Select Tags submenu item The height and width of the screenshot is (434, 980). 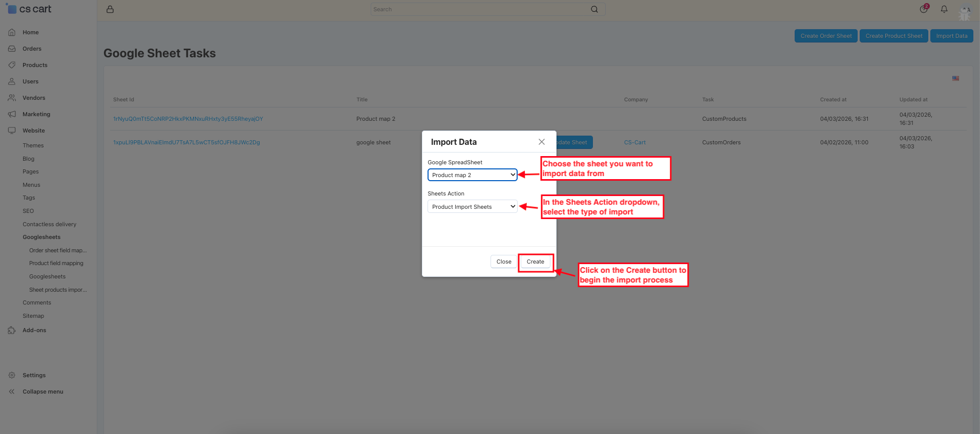point(29,198)
